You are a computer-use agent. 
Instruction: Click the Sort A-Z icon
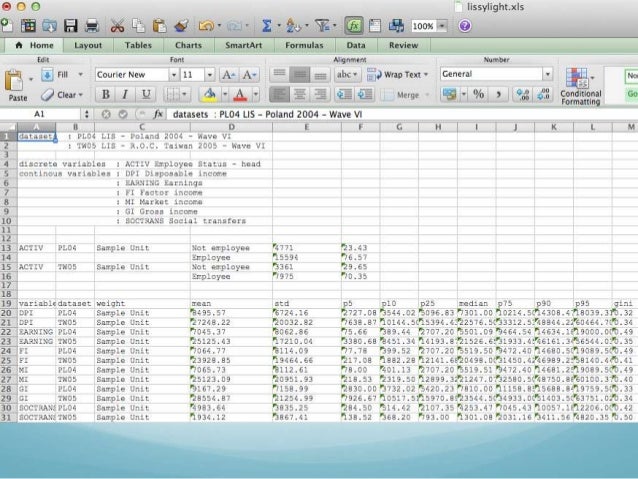[293, 26]
